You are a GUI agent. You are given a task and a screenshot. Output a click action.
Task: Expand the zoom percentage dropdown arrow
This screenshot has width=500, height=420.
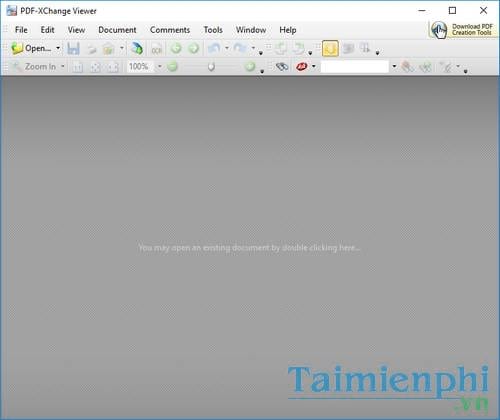[160, 67]
